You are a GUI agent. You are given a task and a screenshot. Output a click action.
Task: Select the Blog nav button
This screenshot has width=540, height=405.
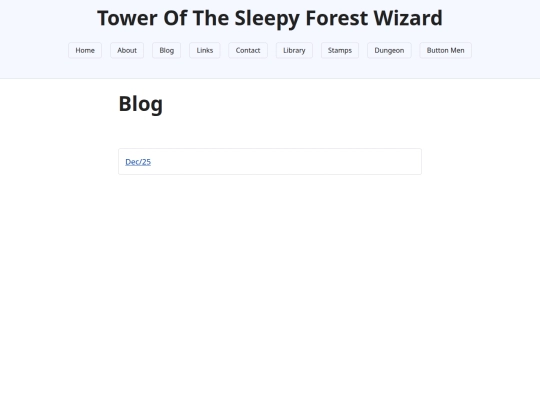[166, 50]
